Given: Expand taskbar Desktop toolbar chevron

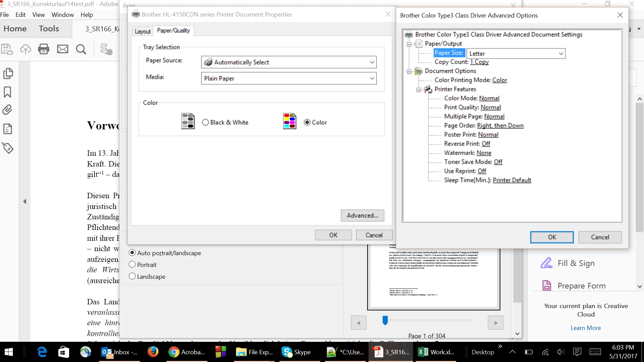Looking at the screenshot, I should [500, 346].
